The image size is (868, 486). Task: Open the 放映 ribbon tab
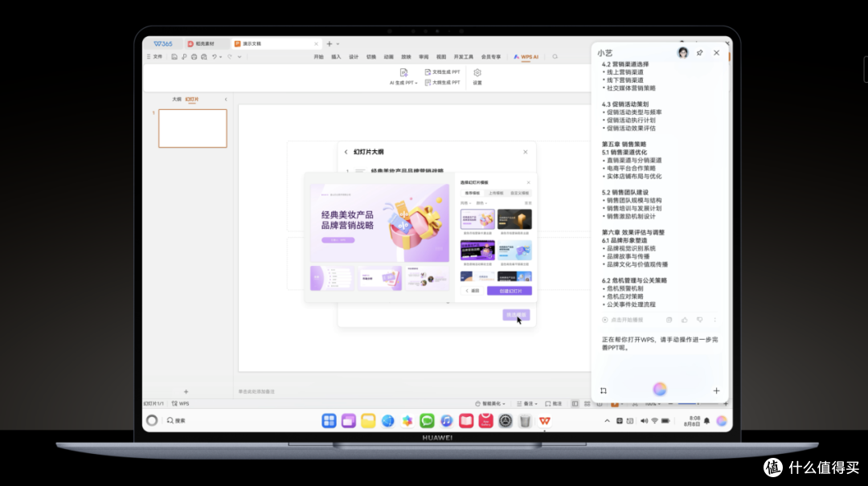[x=407, y=57]
